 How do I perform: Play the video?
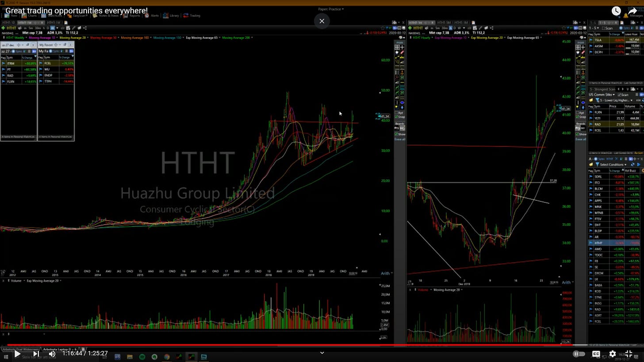pos(17,354)
